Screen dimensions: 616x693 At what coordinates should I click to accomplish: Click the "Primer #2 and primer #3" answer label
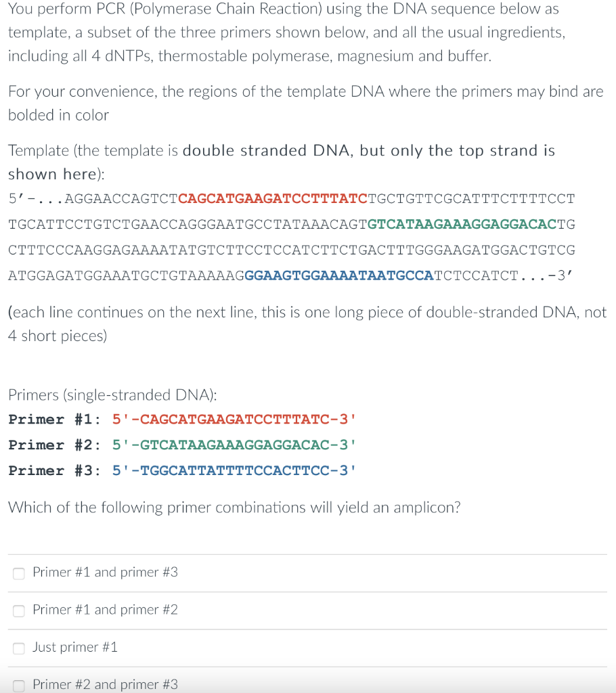(105, 684)
